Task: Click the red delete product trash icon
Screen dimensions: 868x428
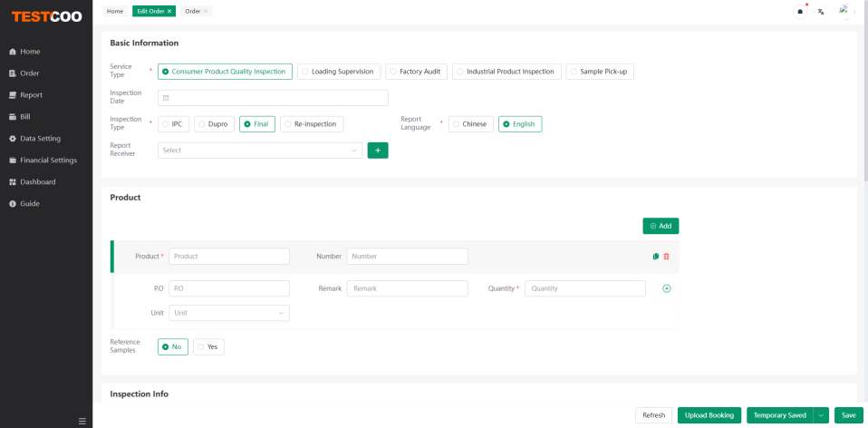Action: (666, 257)
